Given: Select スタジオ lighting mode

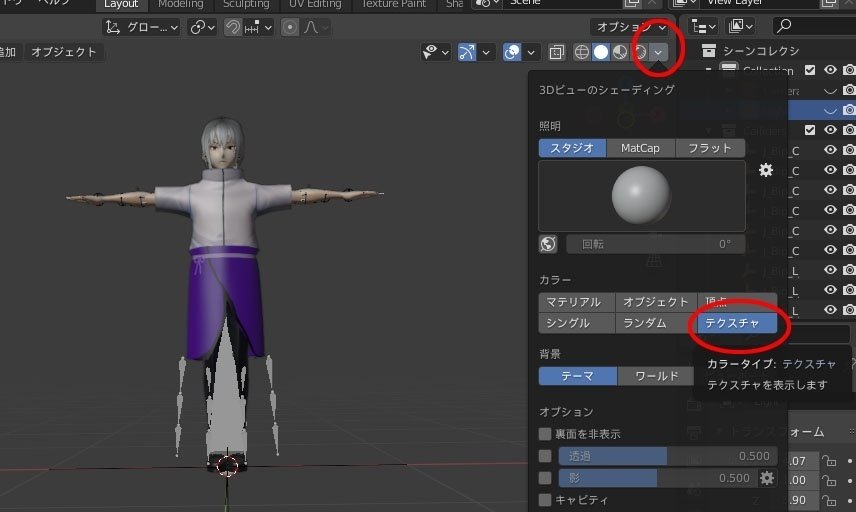Looking at the screenshot, I should coord(572,148).
